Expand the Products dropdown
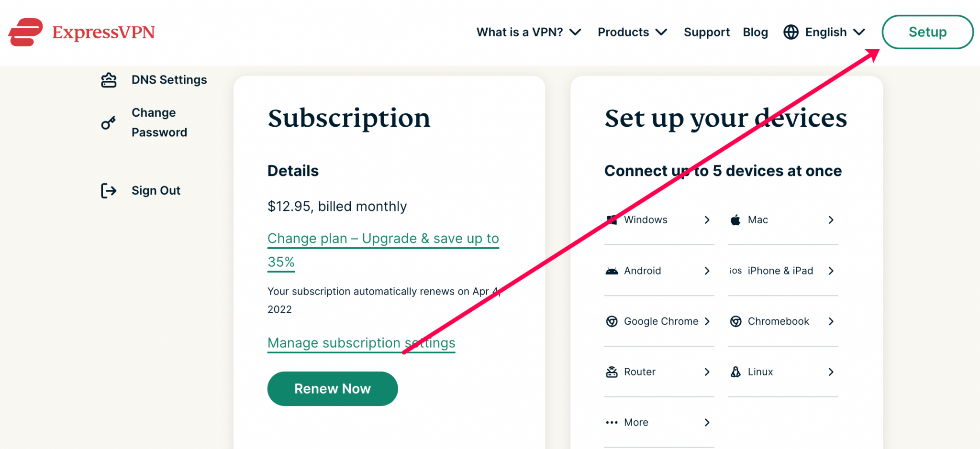The height and width of the screenshot is (449, 980). (x=632, y=32)
